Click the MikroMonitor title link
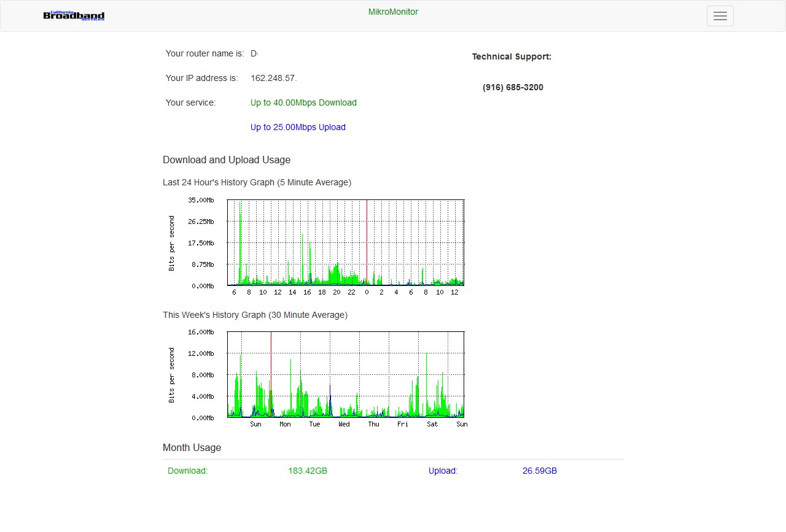Viewport: 786px width, 532px height. click(393, 12)
